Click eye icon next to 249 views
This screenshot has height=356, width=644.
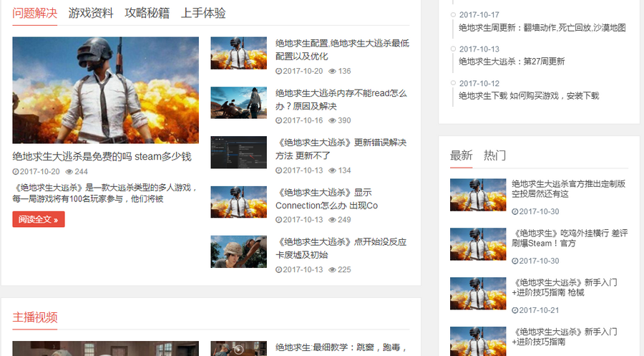332,219
